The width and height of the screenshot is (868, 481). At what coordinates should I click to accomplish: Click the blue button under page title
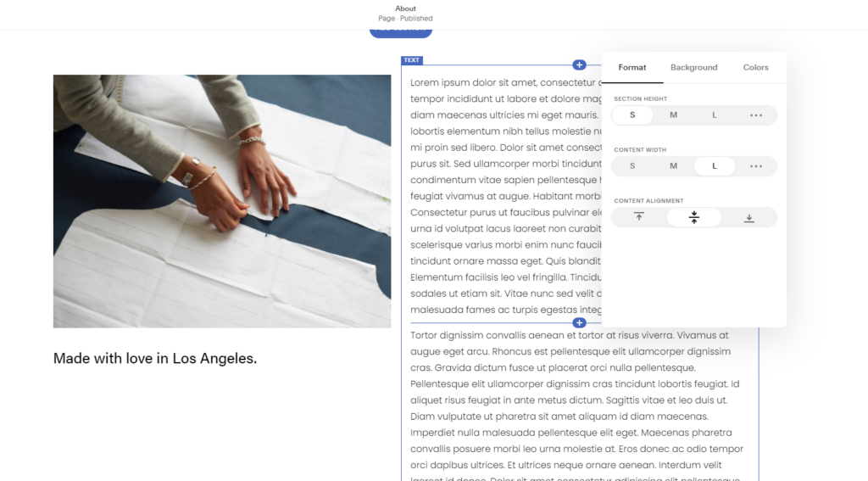pos(401,32)
